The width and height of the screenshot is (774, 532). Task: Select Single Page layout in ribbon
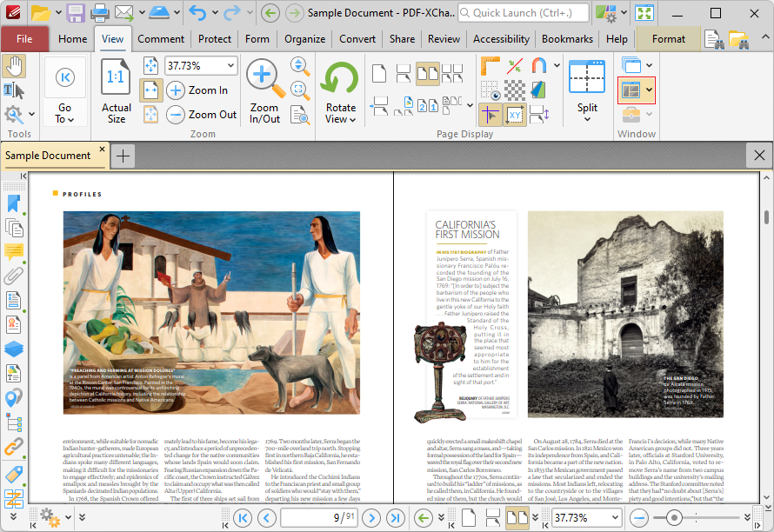coord(379,74)
